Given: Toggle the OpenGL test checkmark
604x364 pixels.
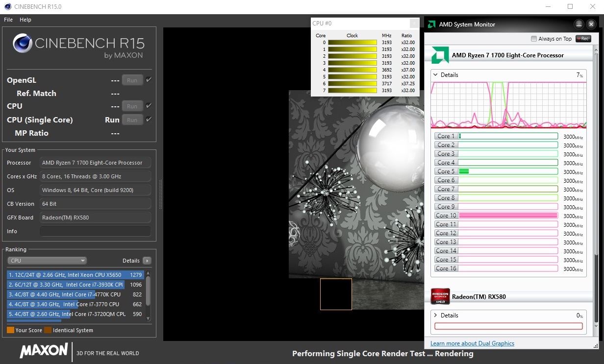Looking at the screenshot, I should point(149,80).
